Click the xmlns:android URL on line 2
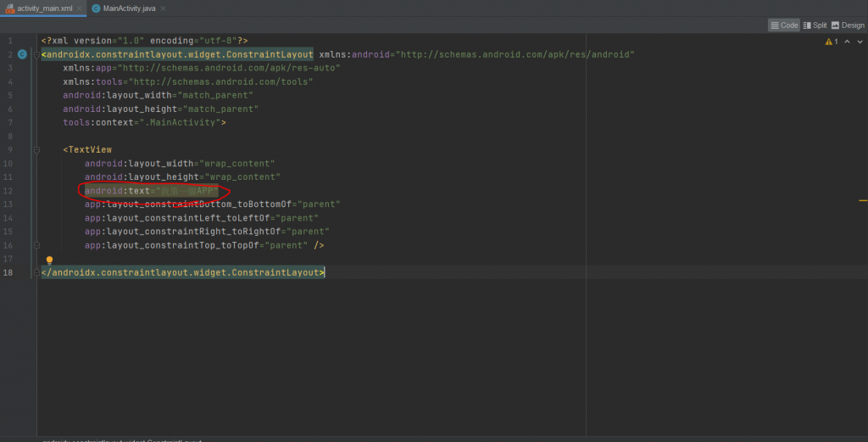Image resolution: width=868 pixels, height=442 pixels. 515,55
